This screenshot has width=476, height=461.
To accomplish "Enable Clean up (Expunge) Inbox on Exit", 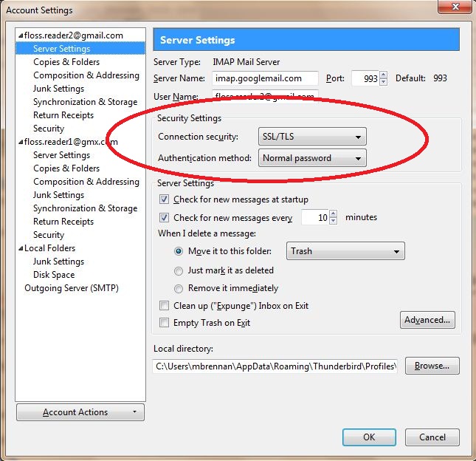I will (x=165, y=306).
